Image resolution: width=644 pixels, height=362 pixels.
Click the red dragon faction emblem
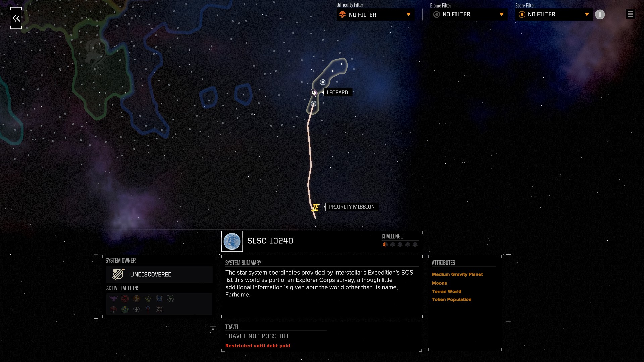point(125,298)
